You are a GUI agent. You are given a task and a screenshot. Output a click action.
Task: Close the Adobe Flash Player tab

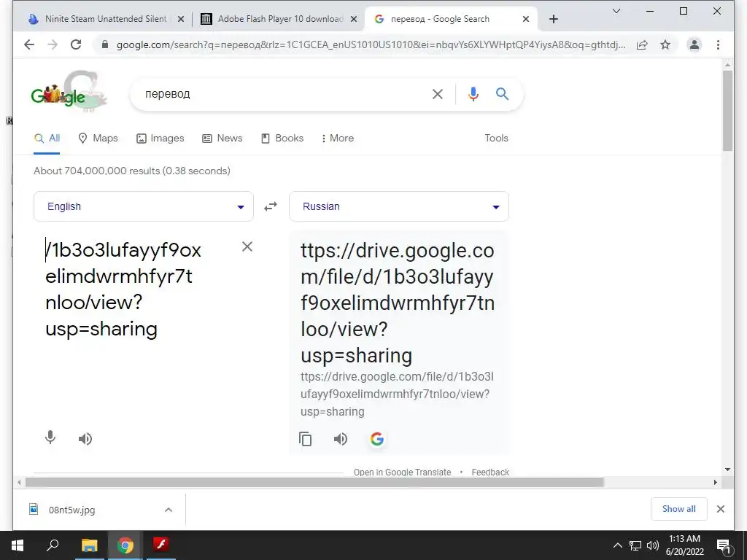coord(354,19)
